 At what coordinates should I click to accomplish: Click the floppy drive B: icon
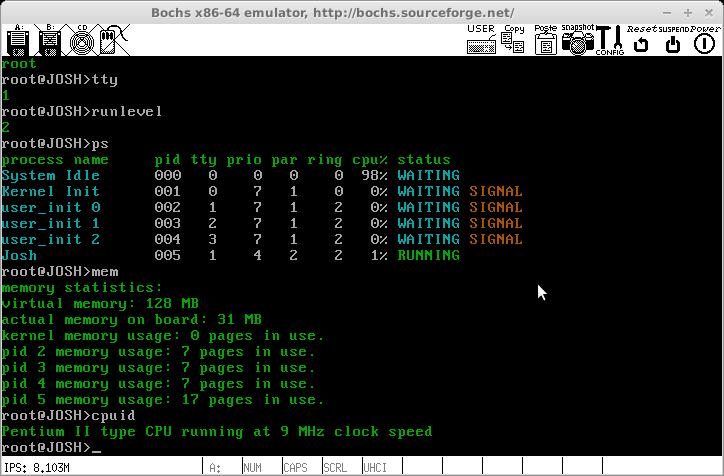[49, 40]
